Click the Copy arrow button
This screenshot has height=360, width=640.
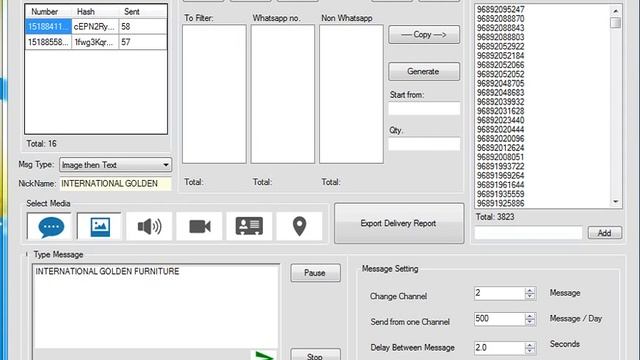click(x=424, y=35)
